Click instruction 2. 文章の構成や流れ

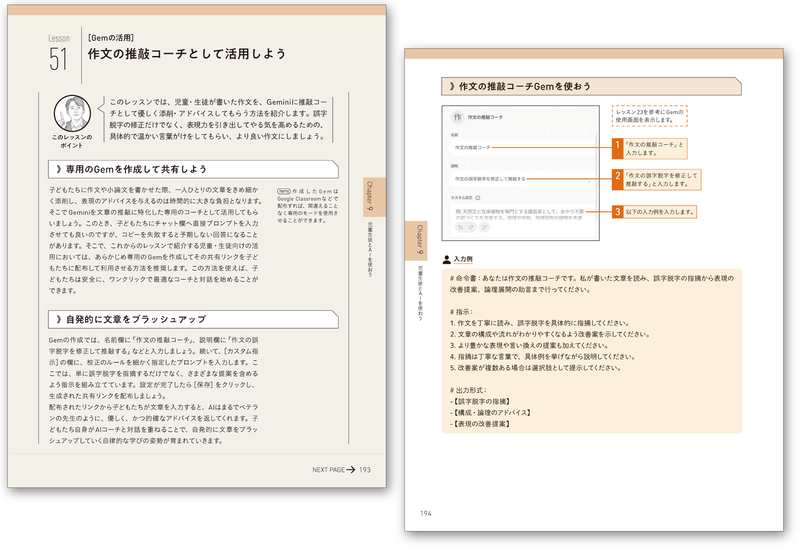tap(550, 334)
